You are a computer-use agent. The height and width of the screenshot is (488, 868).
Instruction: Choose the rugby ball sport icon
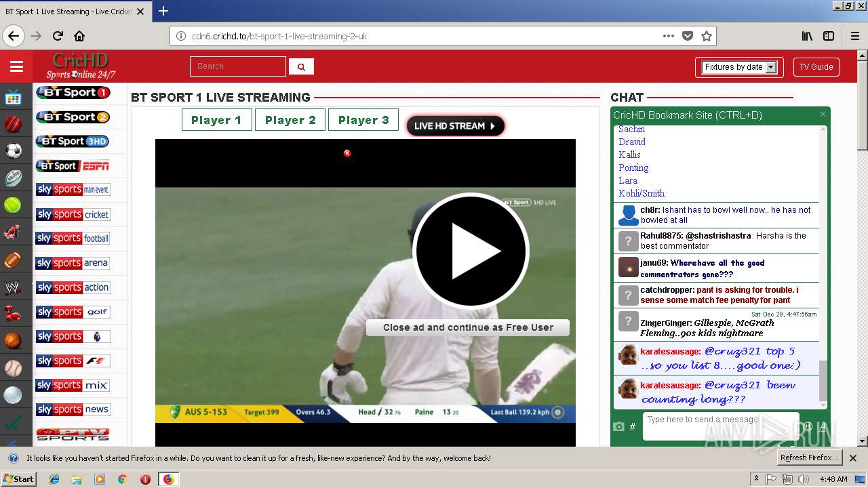tap(13, 178)
